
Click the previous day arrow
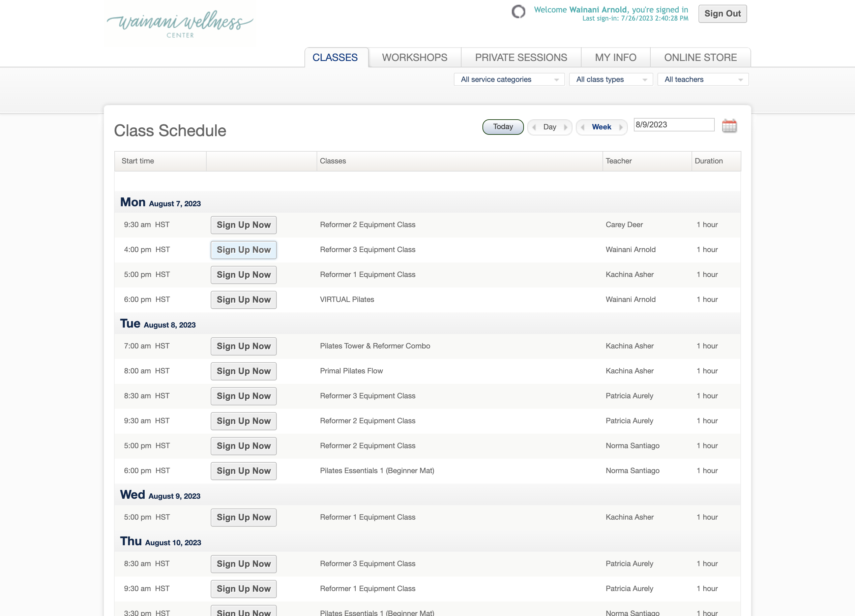(x=534, y=127)
